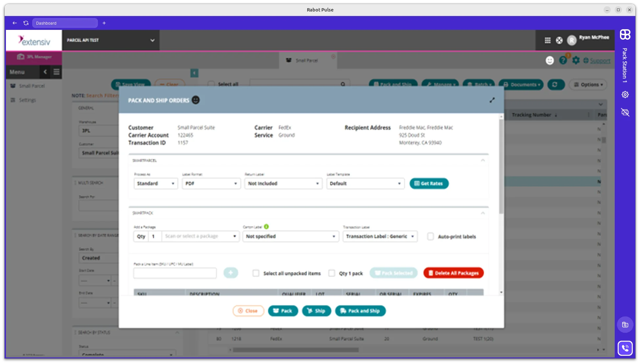The height and width of the screenshot is (364, 640).
Task: Click the phone call icon at bottom right
Action: (625, 348)
